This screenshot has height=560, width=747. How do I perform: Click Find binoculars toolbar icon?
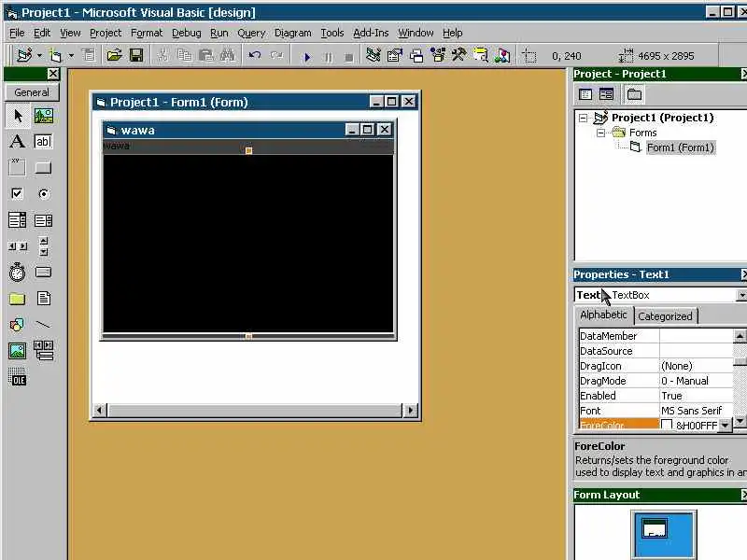(x=227, y=56)
